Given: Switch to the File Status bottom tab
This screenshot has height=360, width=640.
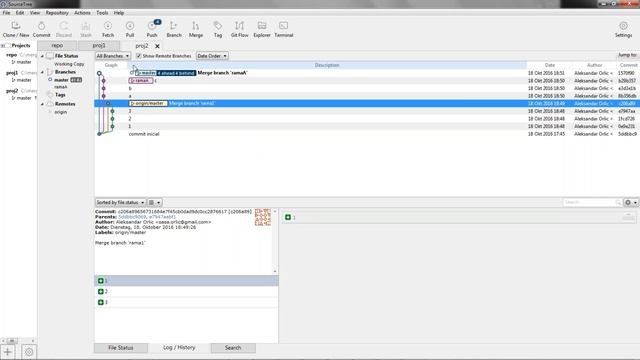Looking at the screenshot, I should coord(121,348).
